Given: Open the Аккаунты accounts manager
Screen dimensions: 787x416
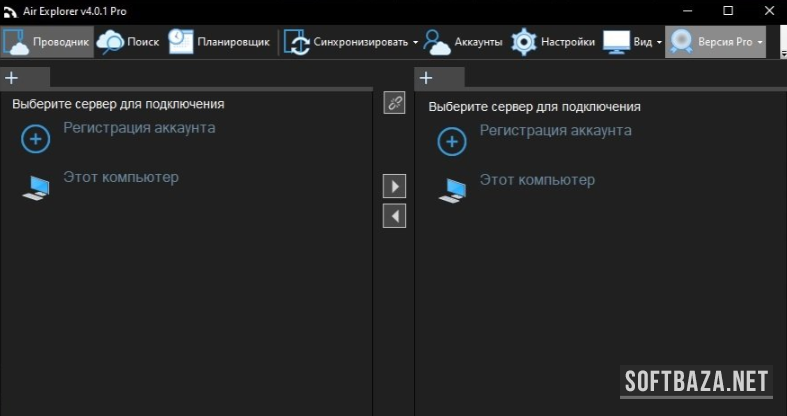Looking at the screenshot, I should (x=437, y=42).
